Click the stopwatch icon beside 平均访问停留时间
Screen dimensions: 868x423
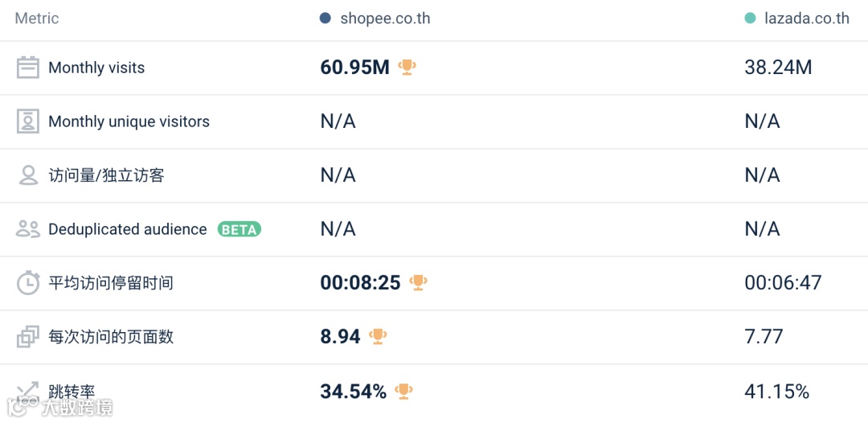click(x=27, y=282)
